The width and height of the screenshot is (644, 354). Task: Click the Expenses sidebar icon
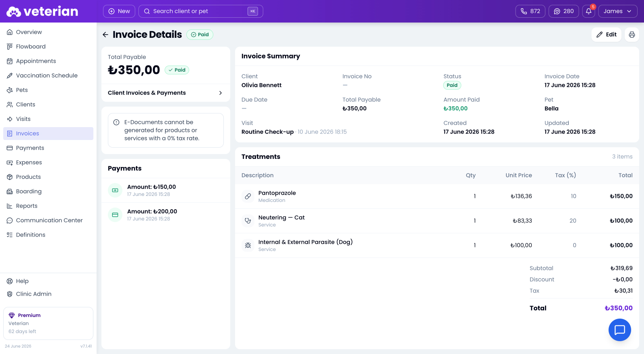coord(10,163)
